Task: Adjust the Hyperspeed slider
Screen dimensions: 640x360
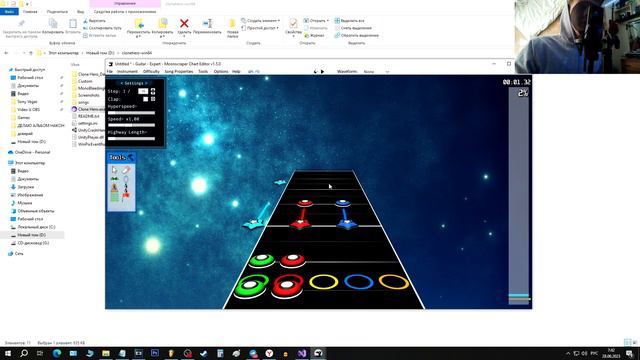Action: coord(131,113)
